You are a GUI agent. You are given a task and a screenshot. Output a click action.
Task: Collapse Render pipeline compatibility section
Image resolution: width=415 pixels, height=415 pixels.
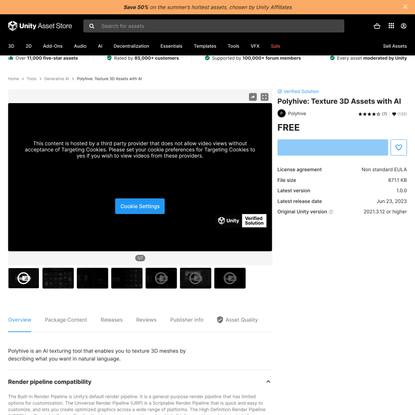268,382
